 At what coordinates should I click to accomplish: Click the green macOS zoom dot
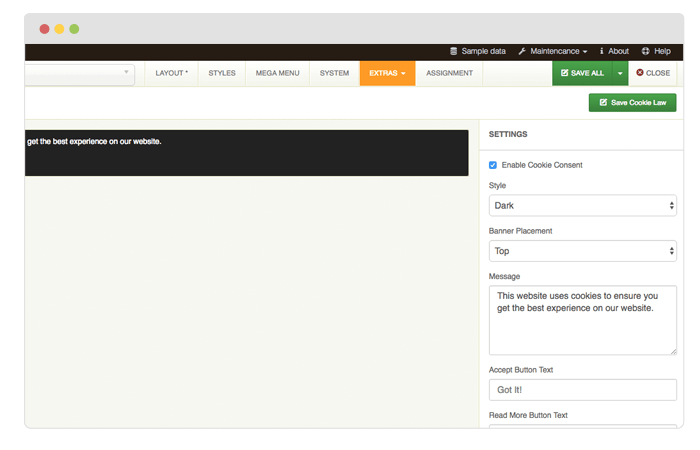tap(74, 29)
